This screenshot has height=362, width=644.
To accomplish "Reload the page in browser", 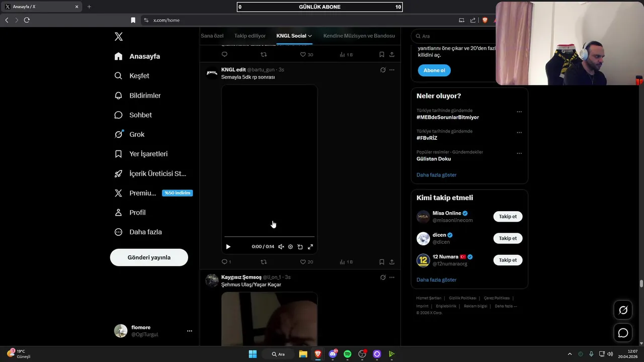I will (27, 20).
